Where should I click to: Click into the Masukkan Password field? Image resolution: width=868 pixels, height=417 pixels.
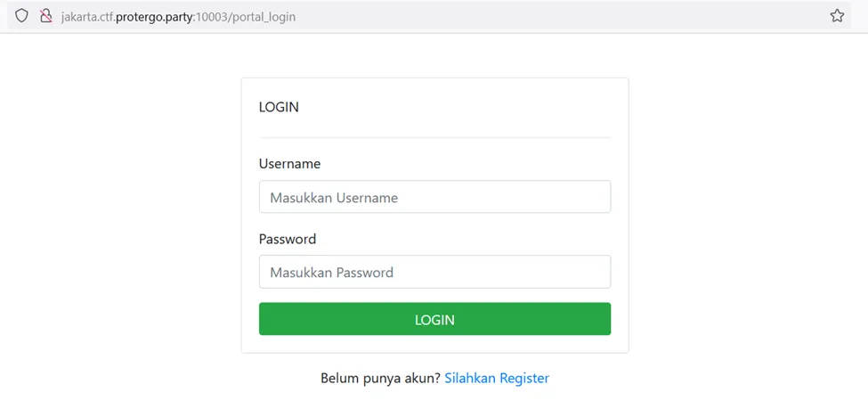click(434, 272)
